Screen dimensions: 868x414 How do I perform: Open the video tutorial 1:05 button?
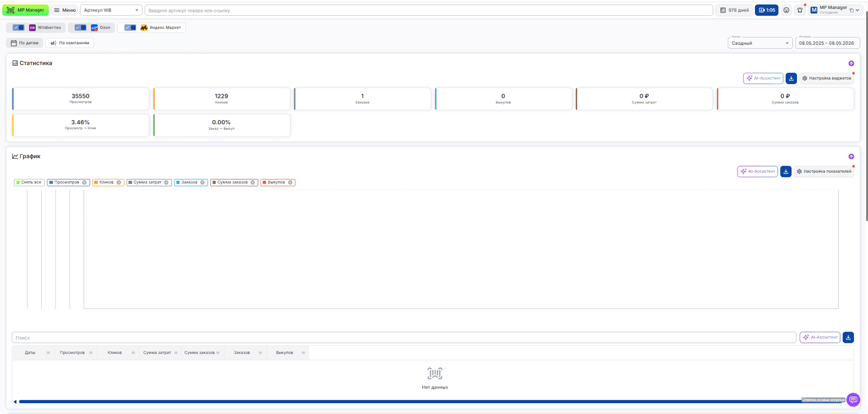(767, 10)
